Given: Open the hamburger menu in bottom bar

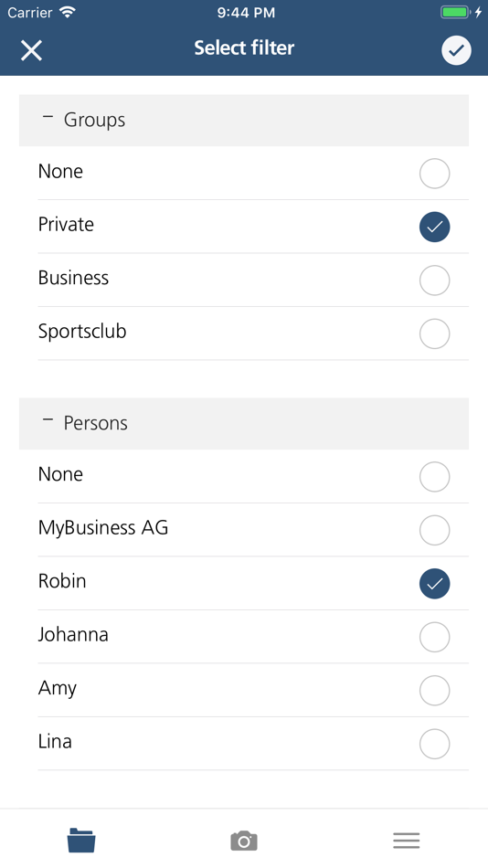Looking at the screenshot, I should click(407, 841).
